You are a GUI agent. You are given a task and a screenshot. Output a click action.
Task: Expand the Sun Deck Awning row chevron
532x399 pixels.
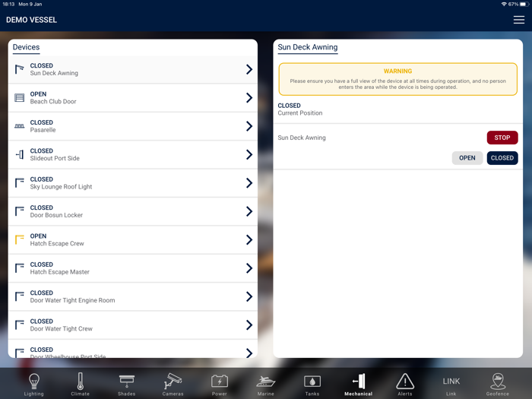249,69
